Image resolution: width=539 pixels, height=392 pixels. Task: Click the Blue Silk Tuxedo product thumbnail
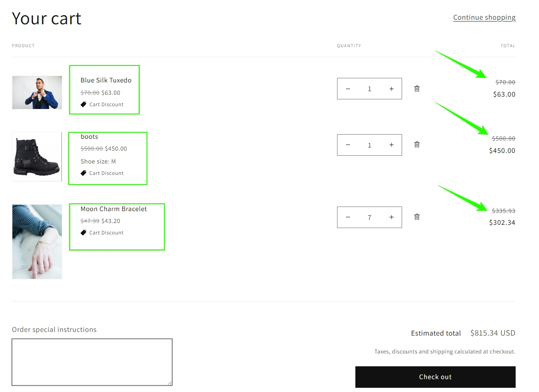click(37, 92)
